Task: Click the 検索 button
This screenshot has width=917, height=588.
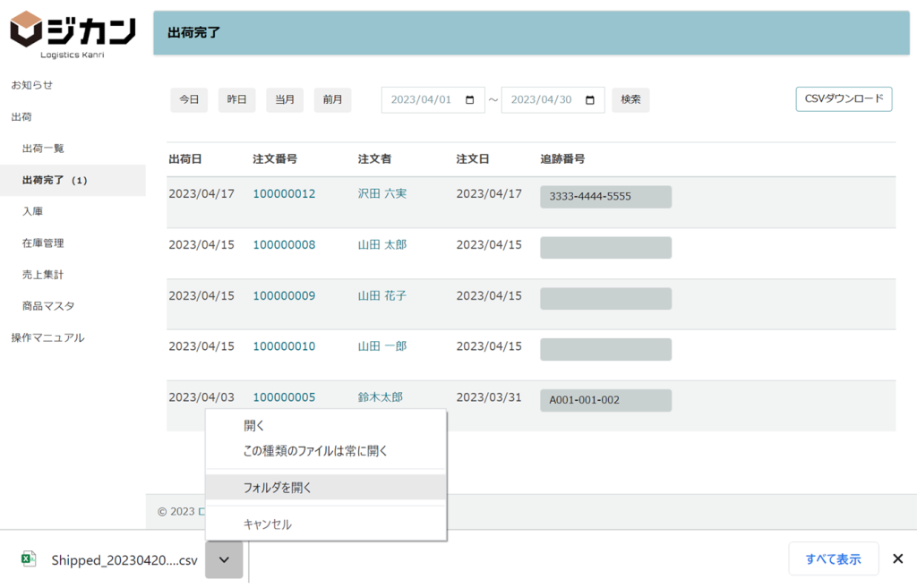Action: coord(630,100)
